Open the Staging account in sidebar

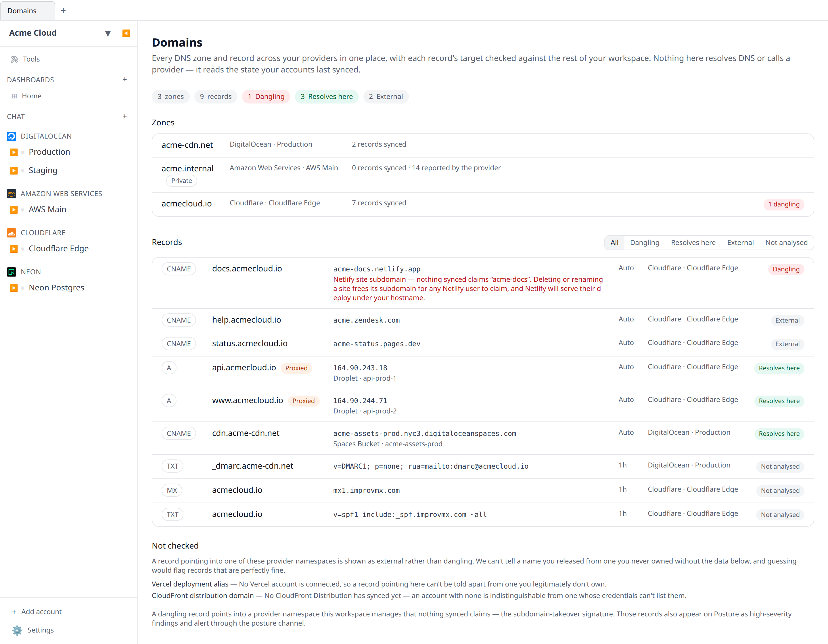coord(43,170)
